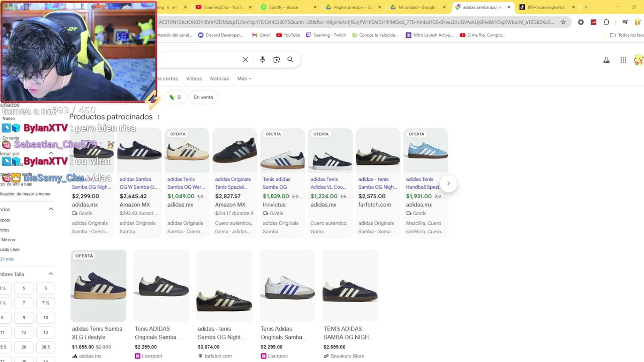Close the adidas samba azul tab
Screen dimensions: 644x362
point(509,7)
